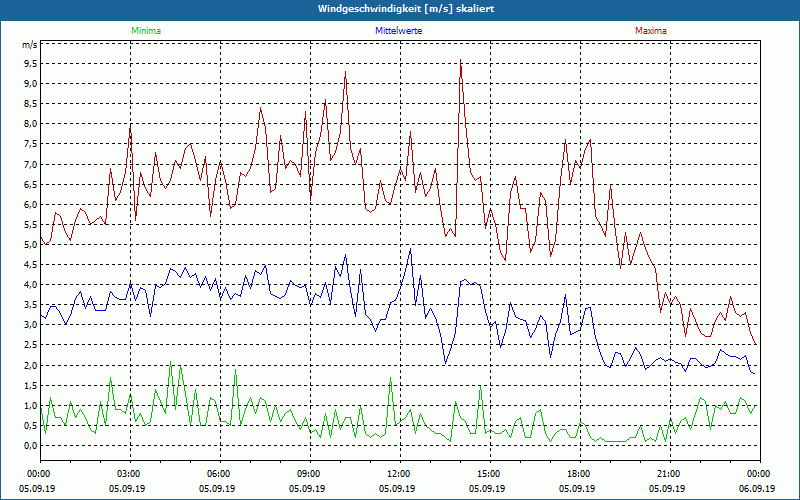Click the "8,5" y-axis value
This screenshot has height=500, width=800.
tap(31, 104)
